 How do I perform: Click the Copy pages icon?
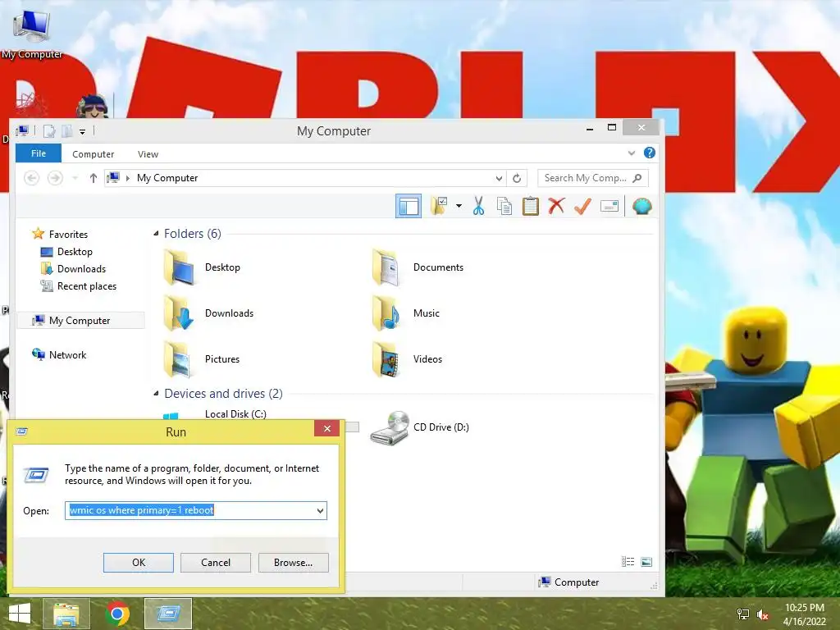[x=504, y=206]
